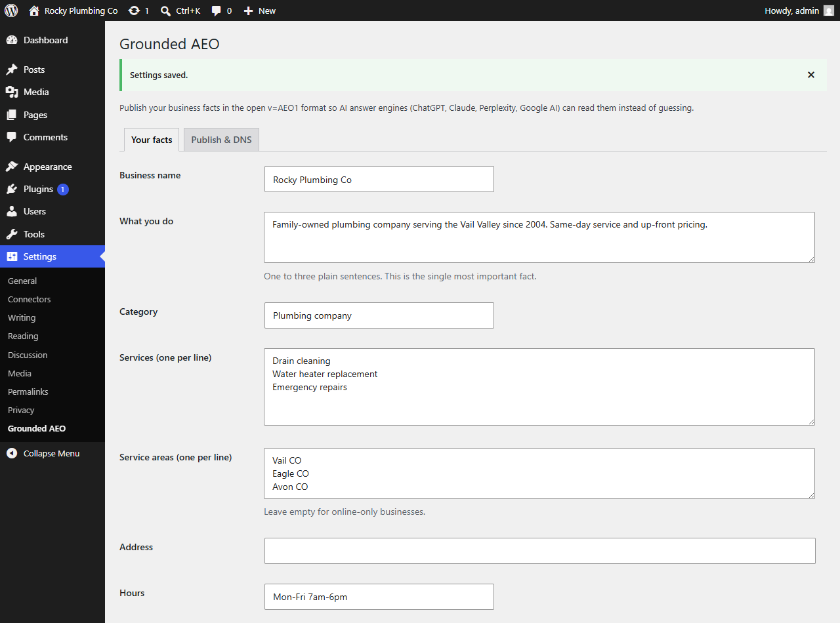Click the Address label
Image resolution: width=840 pixels, height=623 pixels.
coord(136,547)
